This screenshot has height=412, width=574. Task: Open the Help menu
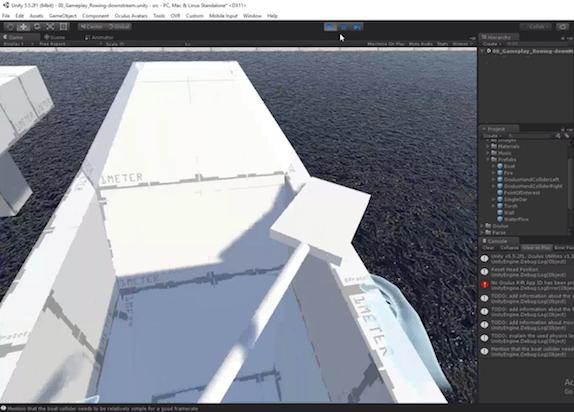pyautogui.click(x=272, y=16)
